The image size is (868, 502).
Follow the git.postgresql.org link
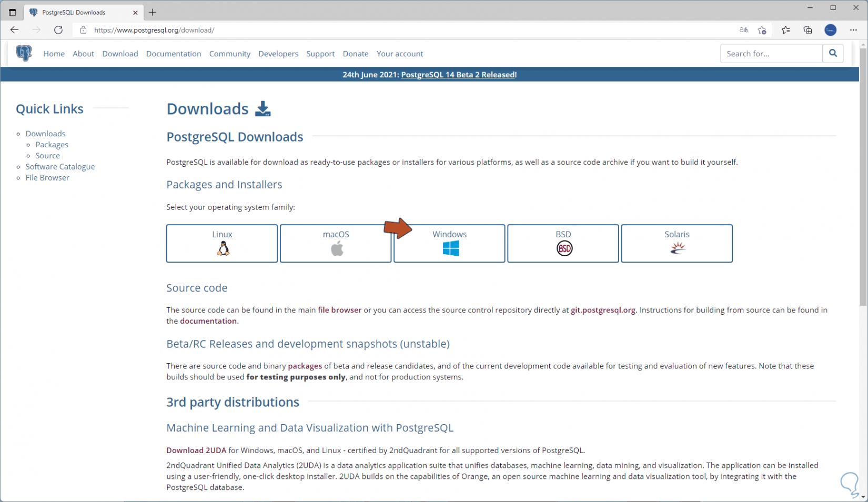[603, 310]
